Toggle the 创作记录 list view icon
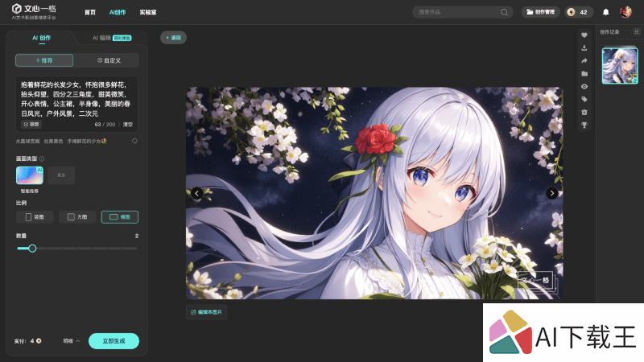The image size is (644, 362). coord(636,32)
